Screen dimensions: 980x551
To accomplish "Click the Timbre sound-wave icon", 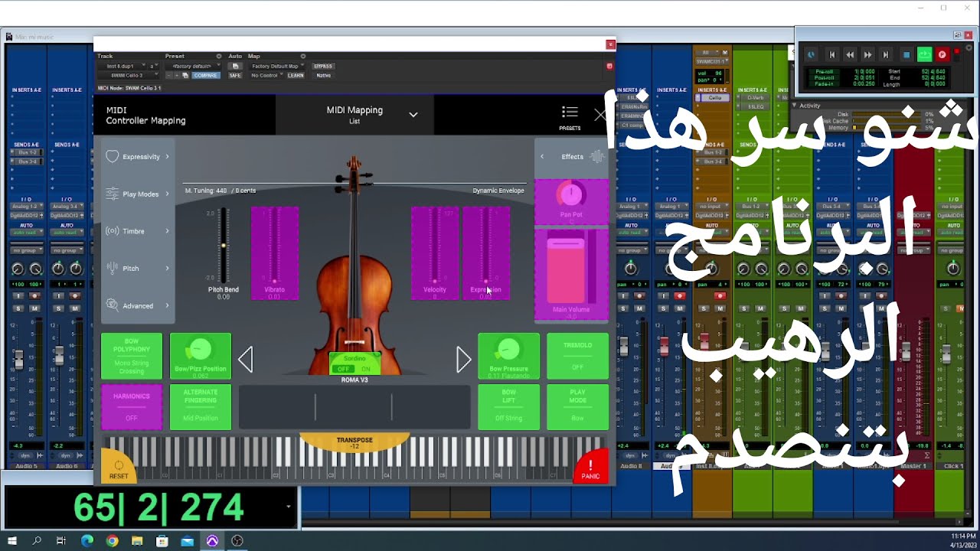I will (113, 231).
